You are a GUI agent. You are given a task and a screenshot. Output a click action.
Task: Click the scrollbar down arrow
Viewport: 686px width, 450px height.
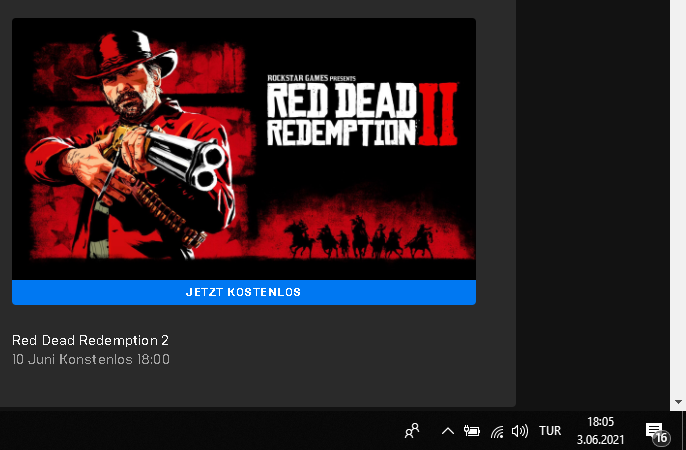click(x=678, y=401)
